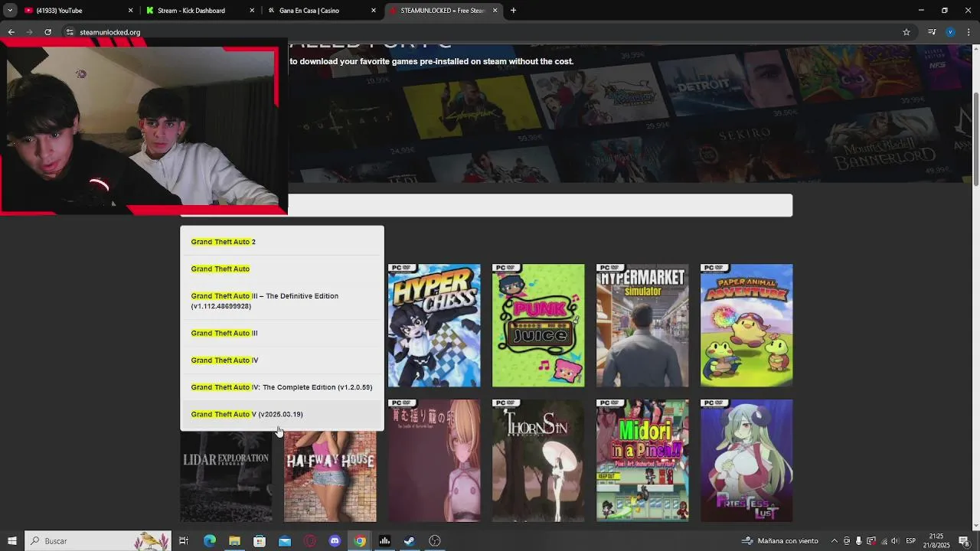
Task: Select Grand Theft Auto III Definitive Edition
Action: click(282, 301)
